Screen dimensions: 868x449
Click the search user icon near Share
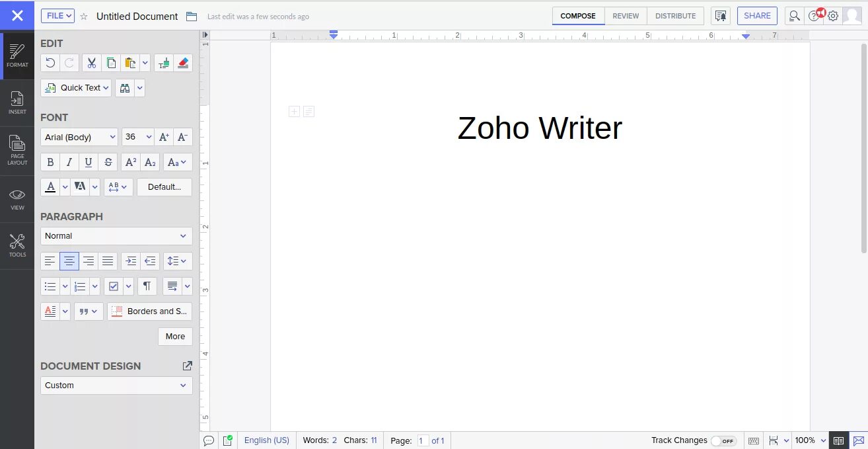795,16
